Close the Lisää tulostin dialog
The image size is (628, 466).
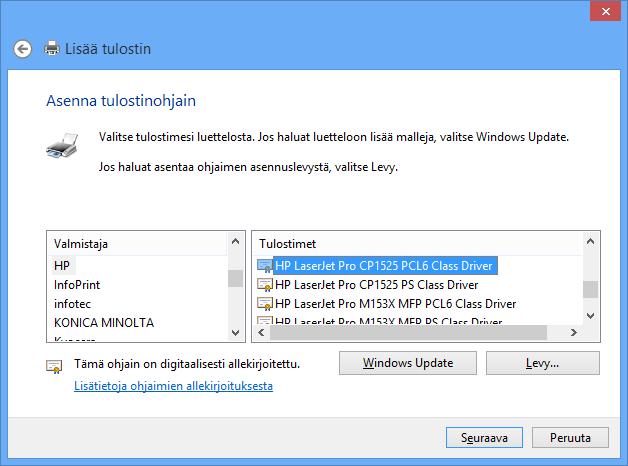pyautogui.click(x=606, y=11)
